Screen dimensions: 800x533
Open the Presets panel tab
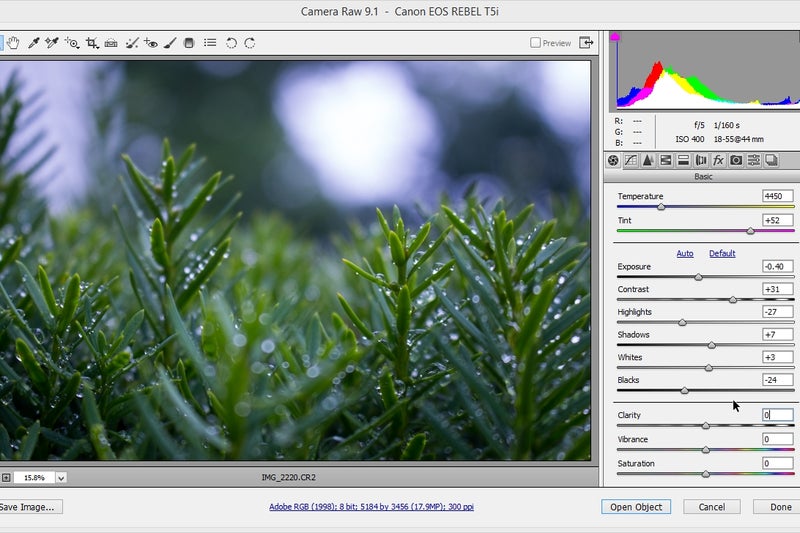tap(754, 160)
